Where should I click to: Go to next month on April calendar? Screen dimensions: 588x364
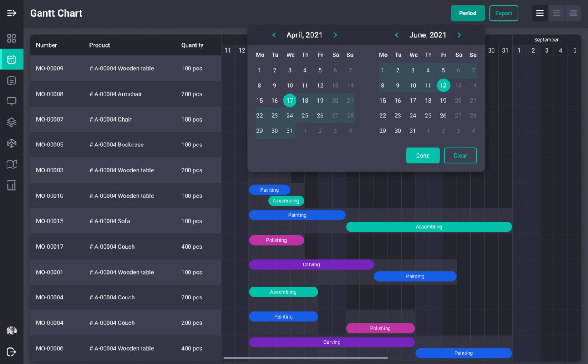[x=335, y=35]
